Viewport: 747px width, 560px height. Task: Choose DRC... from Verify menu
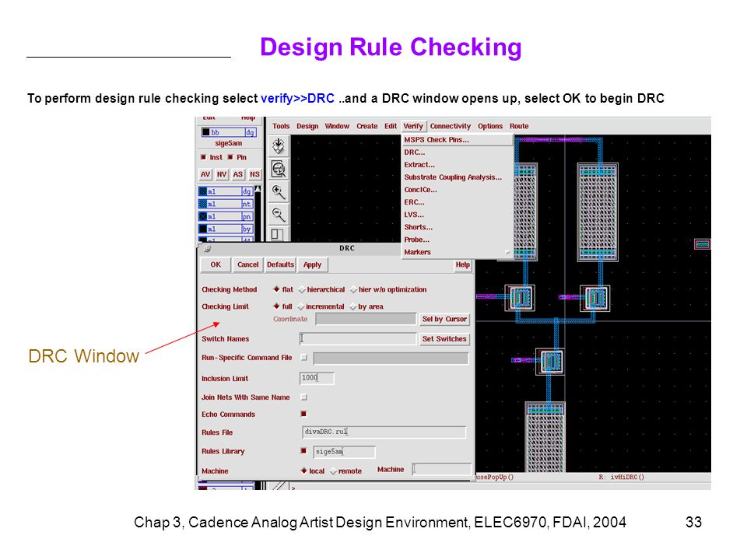click(x=458, y=152)
